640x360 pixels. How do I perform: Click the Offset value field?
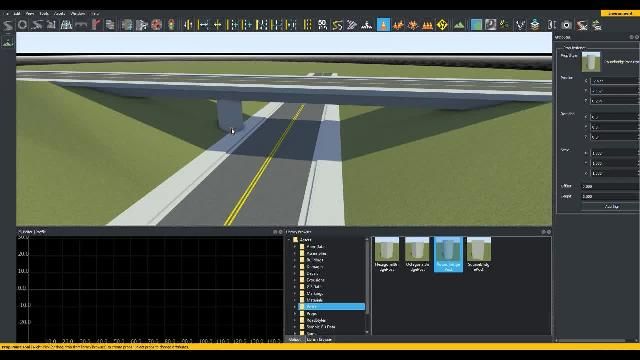[610, 186]
